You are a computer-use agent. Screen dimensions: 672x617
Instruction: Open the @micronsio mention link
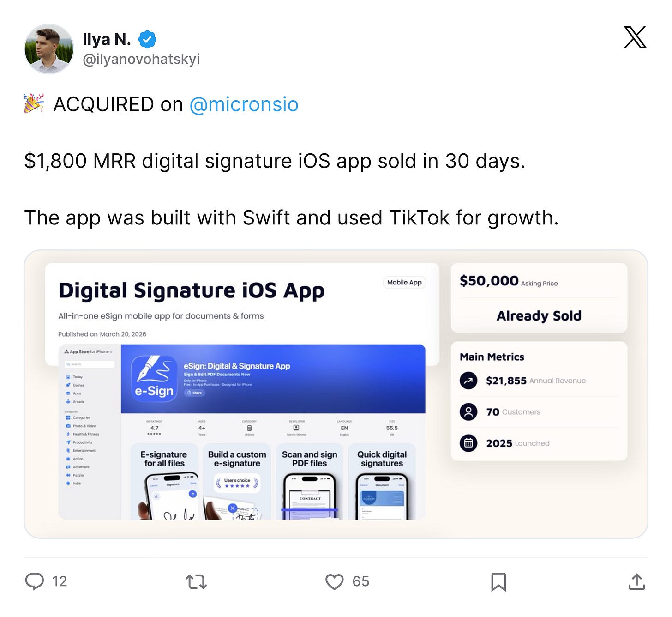(244, 104)
